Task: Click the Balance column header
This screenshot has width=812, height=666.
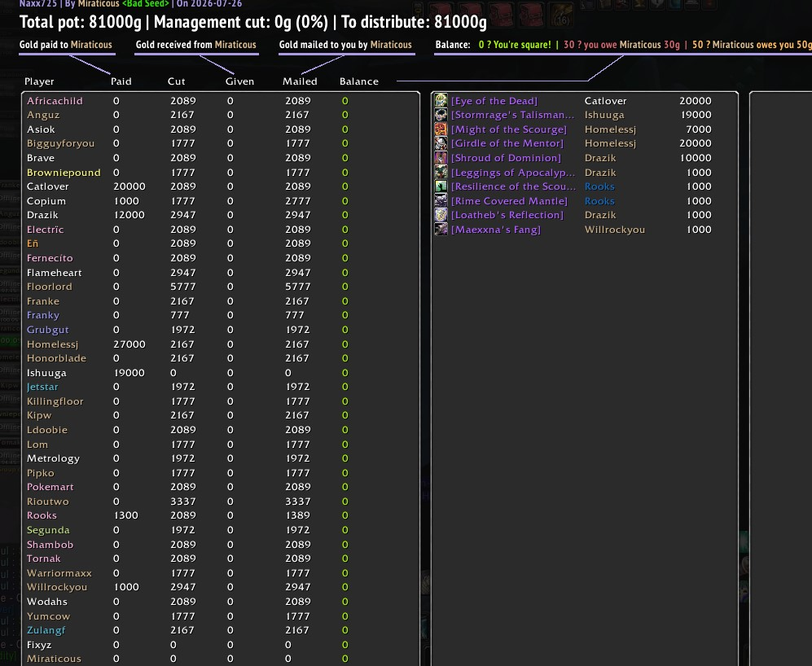Action: (359, 81)
